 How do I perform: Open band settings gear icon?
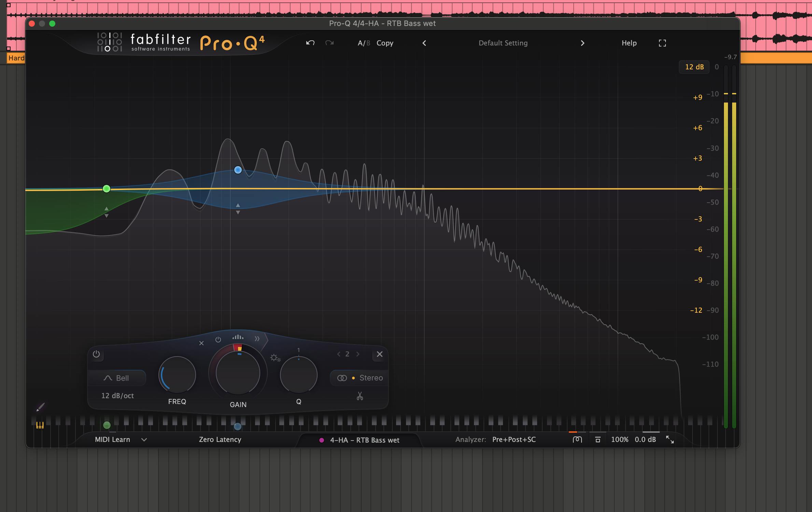tap(275, 358)
